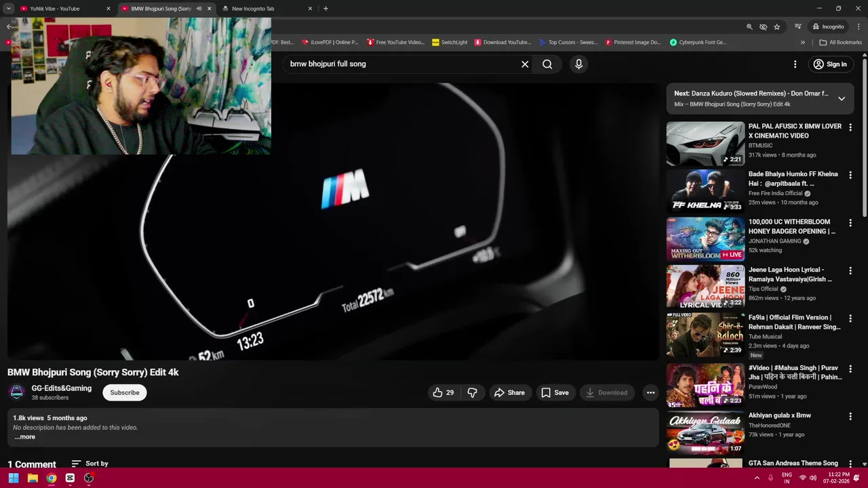Clear the YouTube search box text
Screen dimensions: 868x488
point(525,64)
